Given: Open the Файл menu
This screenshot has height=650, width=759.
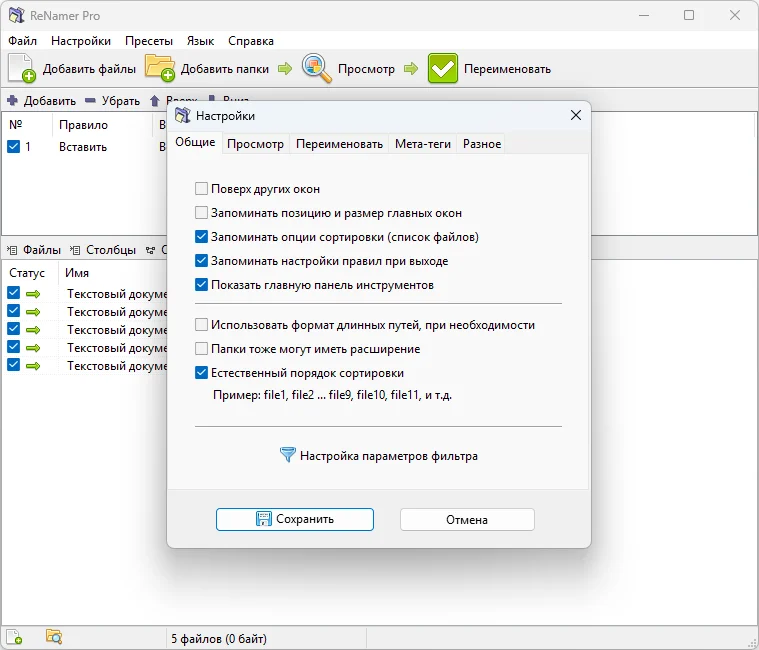Looking at the screenshot, I should 22,41.
